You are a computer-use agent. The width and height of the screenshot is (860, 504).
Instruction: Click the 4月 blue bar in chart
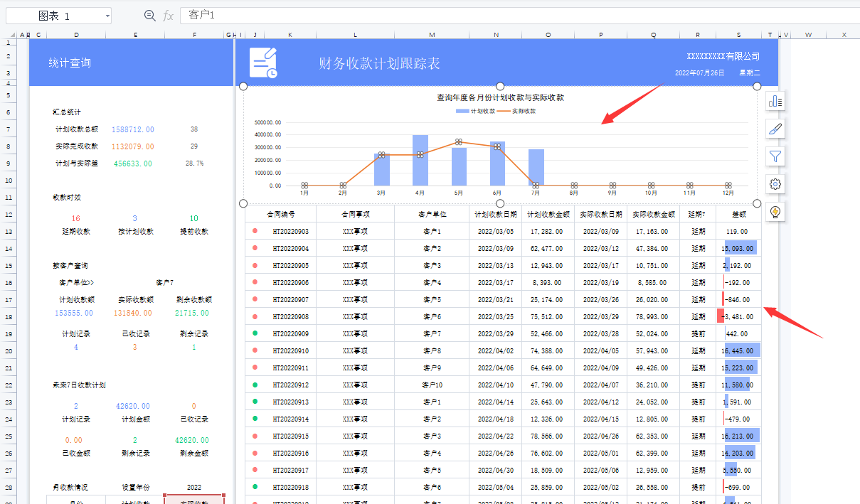[x=420, y=160]
